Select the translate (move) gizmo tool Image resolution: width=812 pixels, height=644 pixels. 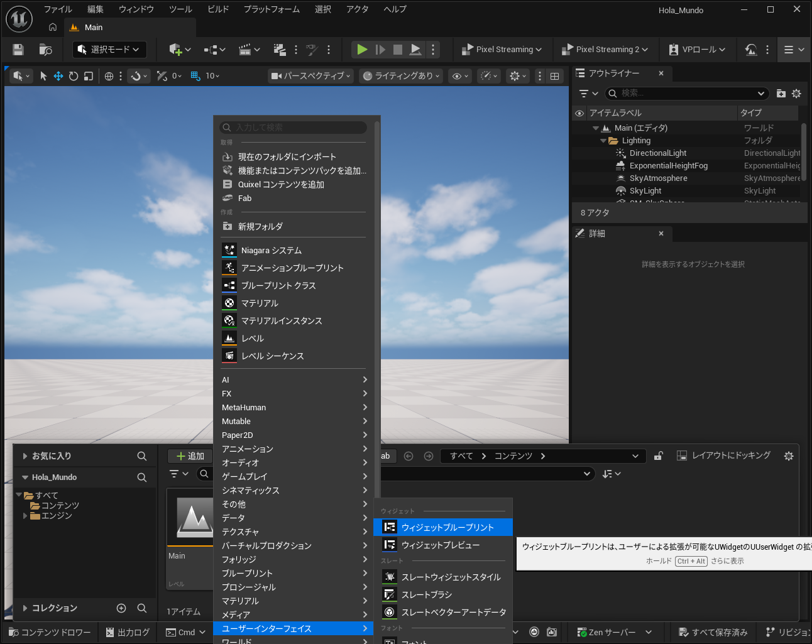pos(58,76)
